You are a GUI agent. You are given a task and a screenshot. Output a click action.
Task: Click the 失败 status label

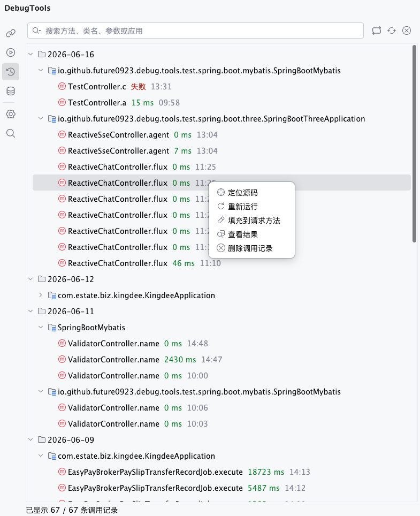pos(138,87)
